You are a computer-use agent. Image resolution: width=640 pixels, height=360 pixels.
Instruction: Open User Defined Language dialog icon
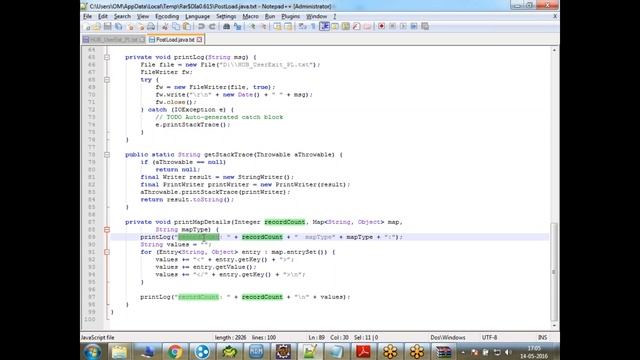pyautogui.click(x=335, y=27)
